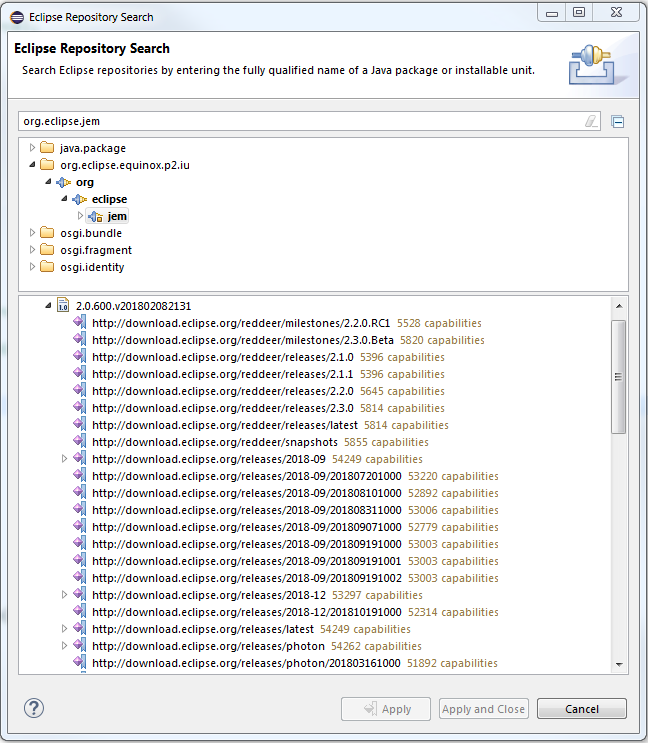
Task: Expand the osgi.identity node
Action: 32,267
